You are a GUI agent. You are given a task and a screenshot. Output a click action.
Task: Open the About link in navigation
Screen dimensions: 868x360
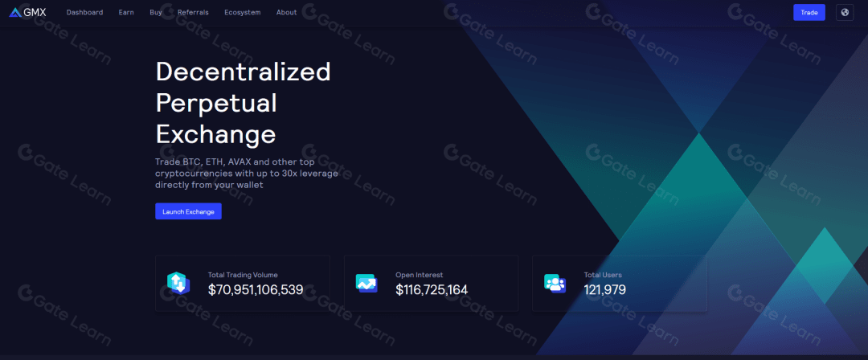(x=286, y=12)
